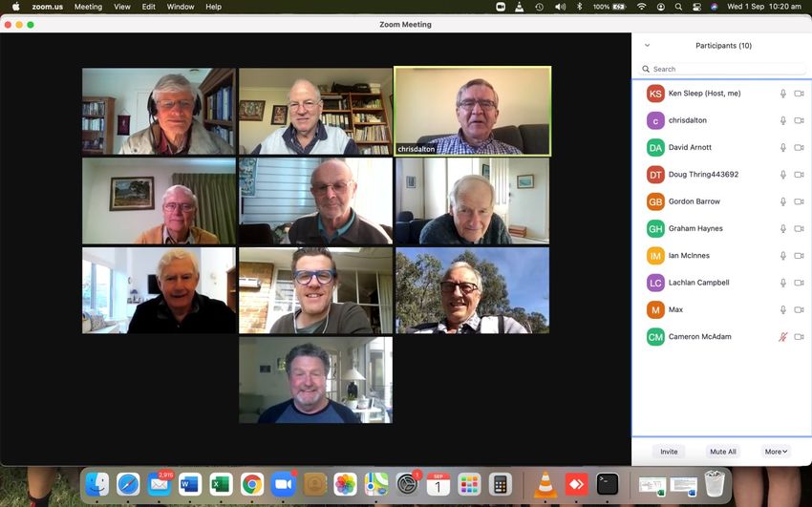Toggle Ken Sleep's video camera icon
The width and height of the screenshot is (812, 507).
point(799,94)
